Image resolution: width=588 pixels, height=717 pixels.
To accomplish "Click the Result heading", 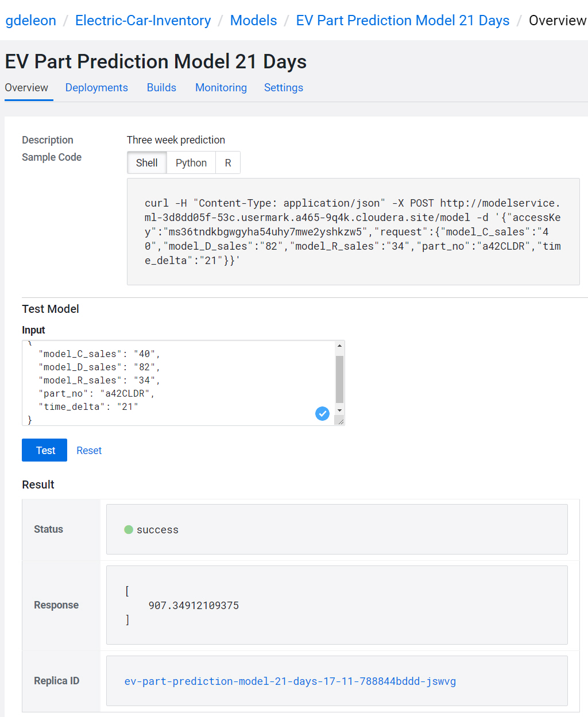I will pos(38,485).
